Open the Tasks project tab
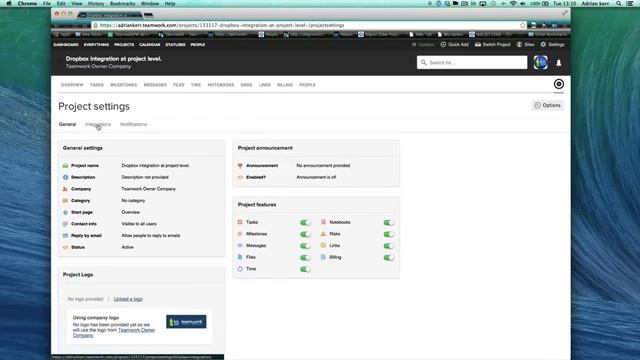The image size is (640, 360). 97,85
